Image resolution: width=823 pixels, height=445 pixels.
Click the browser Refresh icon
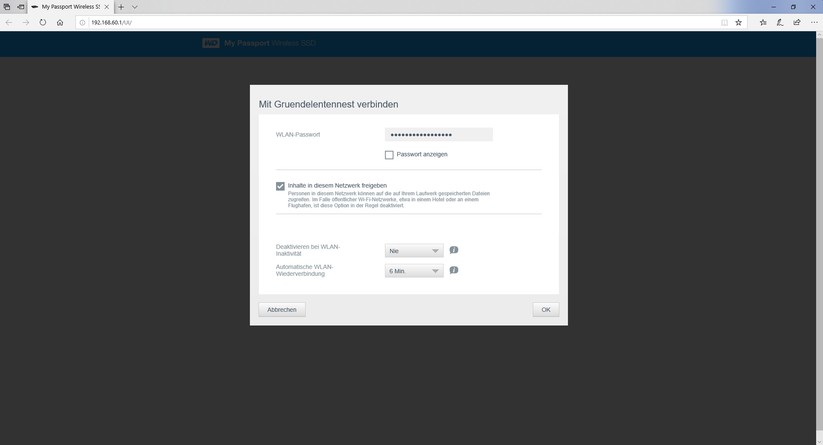point(43,23)
